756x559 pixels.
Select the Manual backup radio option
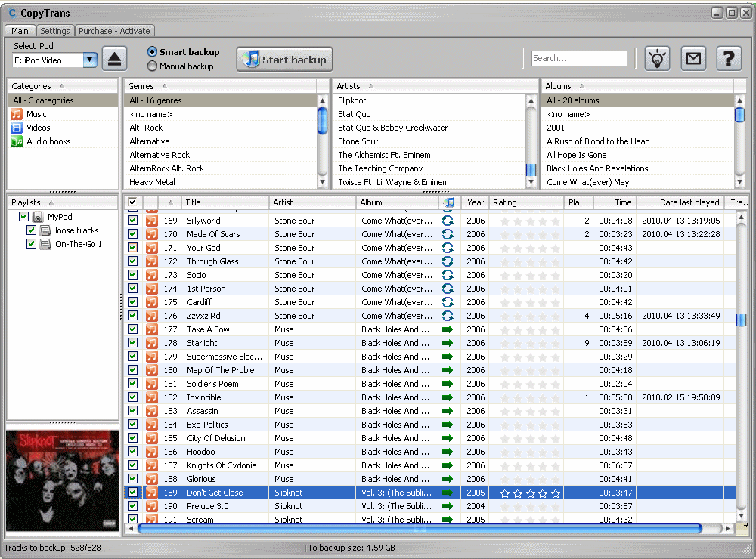coord(153,66)
